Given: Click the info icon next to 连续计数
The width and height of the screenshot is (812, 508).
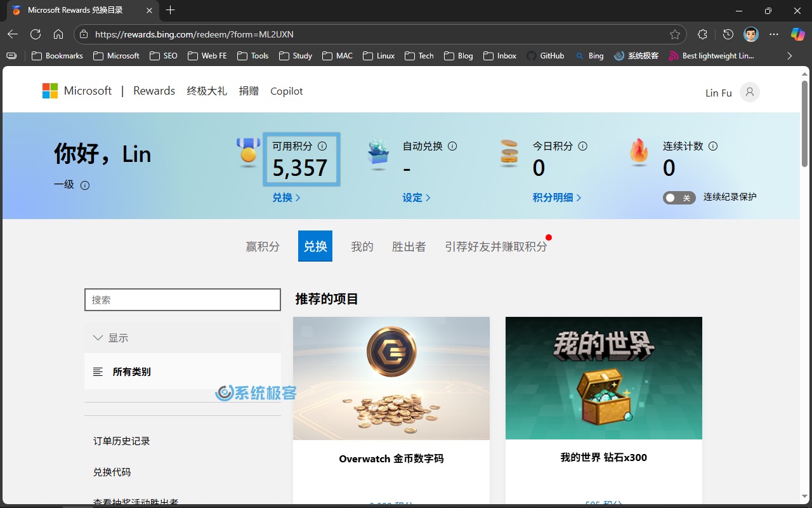Looking at the screenshot, I should point(713,146).
